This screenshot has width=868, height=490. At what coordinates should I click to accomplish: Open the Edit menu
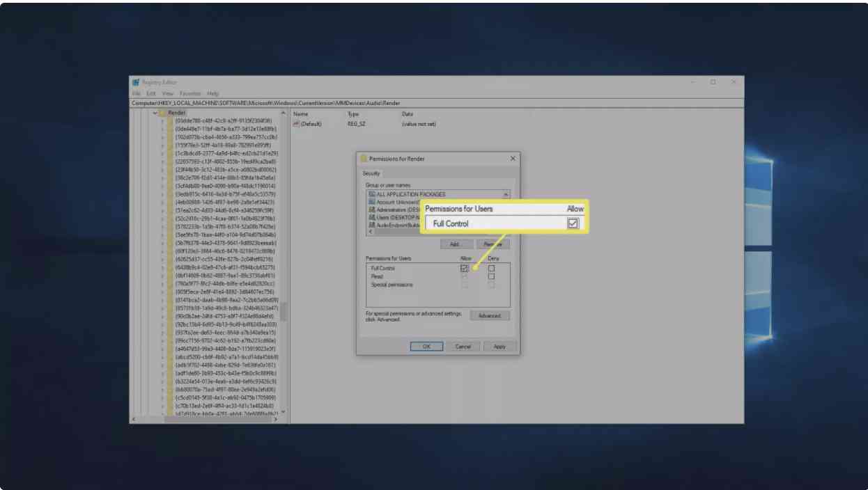click(x=150, y=93)
